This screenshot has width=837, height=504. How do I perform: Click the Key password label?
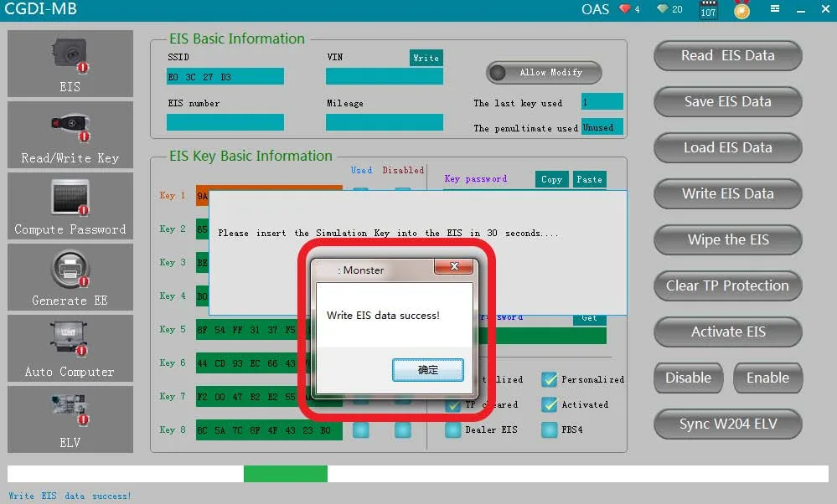(x=476, y=179)
